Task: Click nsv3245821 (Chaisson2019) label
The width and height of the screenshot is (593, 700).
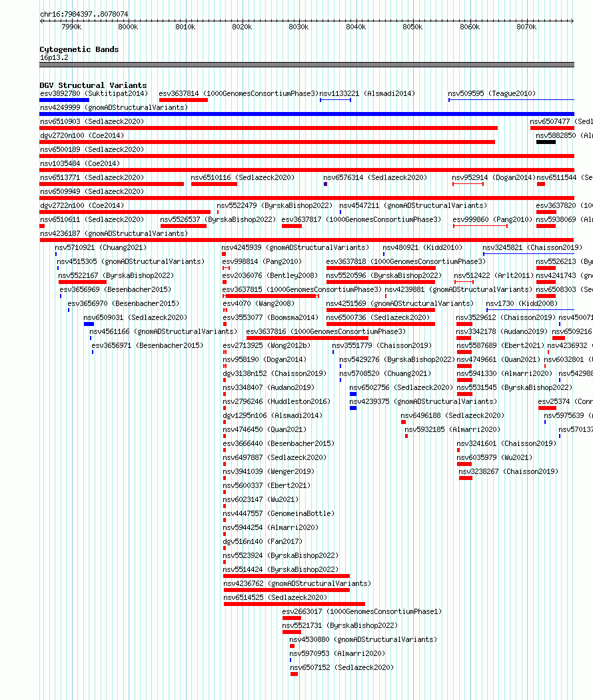Action: point(532,247)
